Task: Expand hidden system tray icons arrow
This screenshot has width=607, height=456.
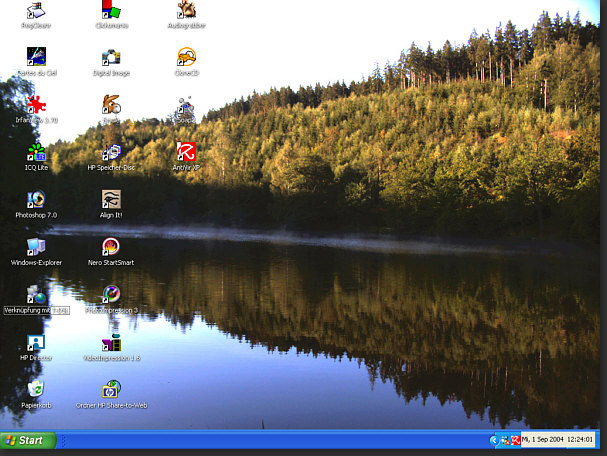Action: click(494, 440)
